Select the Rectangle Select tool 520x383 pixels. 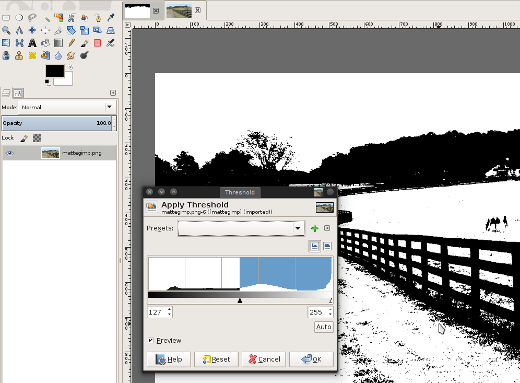pyautogui.click(x=6, y=18)
